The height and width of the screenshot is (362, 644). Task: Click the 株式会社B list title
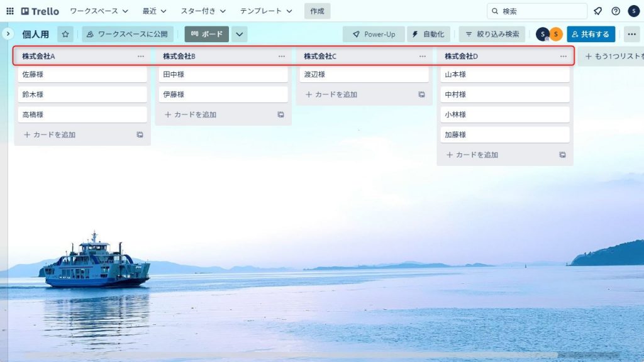point(179,56)
